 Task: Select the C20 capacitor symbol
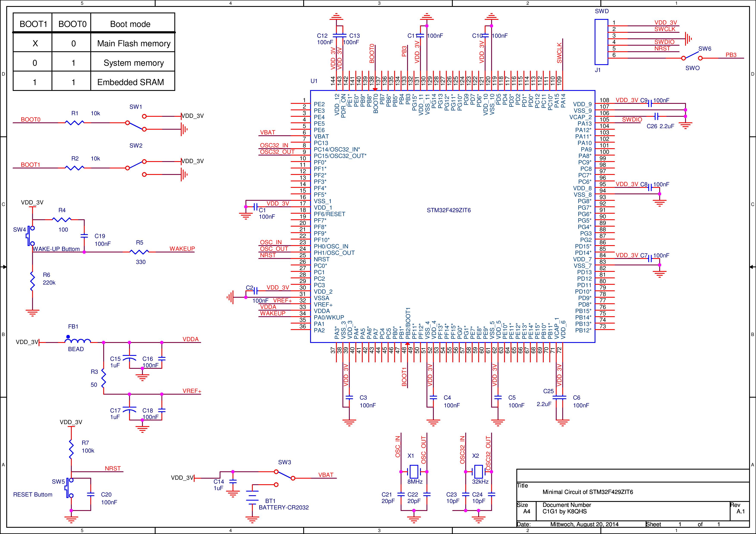coord(91,494)
